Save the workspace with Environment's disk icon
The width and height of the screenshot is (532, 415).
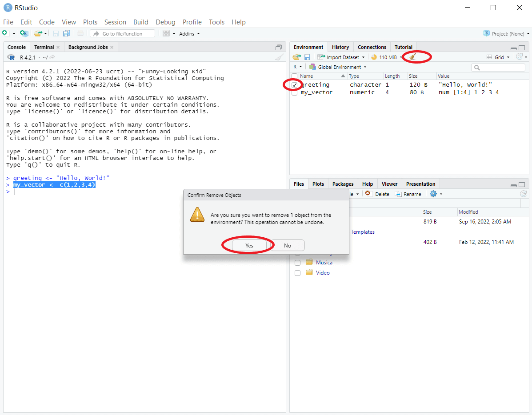point(307,57)
